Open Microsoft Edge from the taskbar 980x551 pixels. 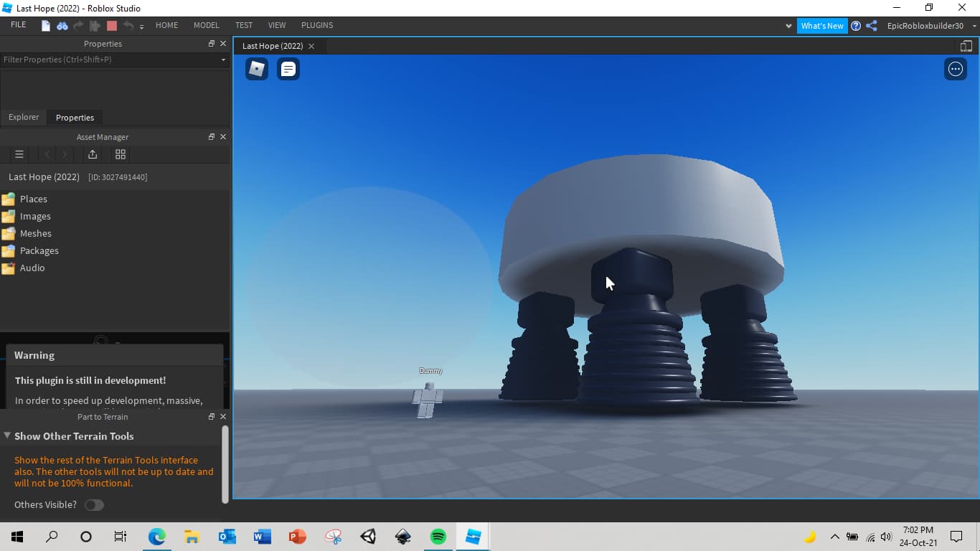point(156,537)
